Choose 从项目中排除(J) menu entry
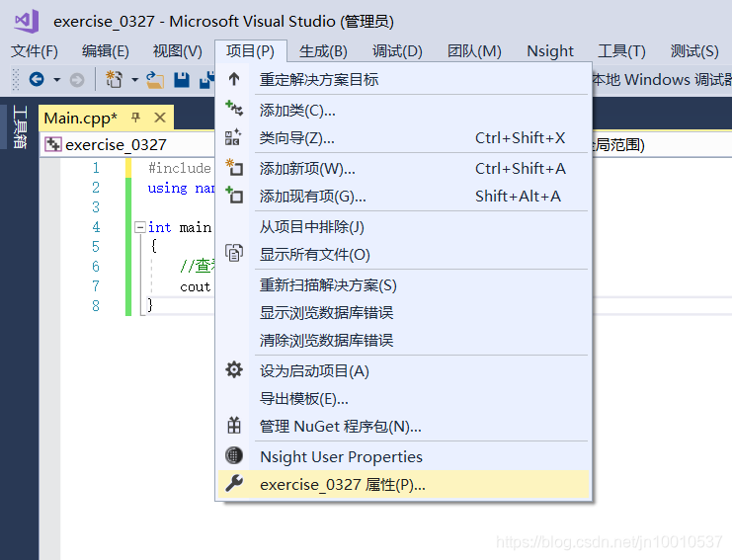 pyautogui.click(x=404, y=227)
